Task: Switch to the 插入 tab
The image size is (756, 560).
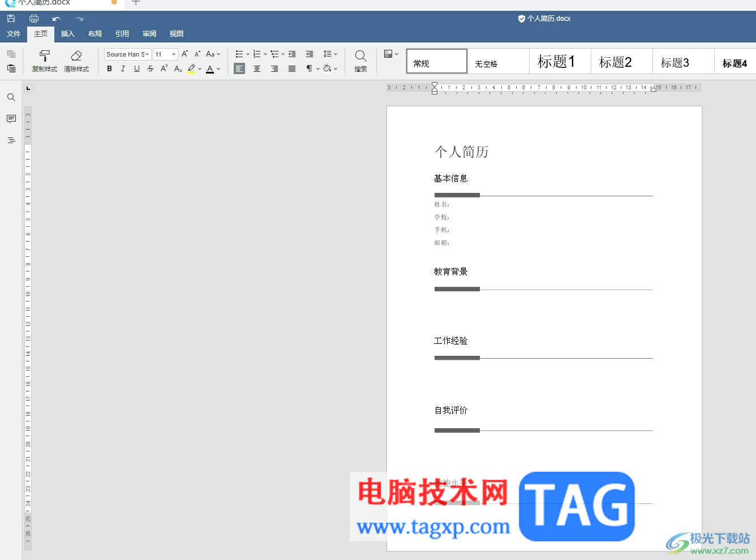Action: pyautogui.click(x=68, y=34)
